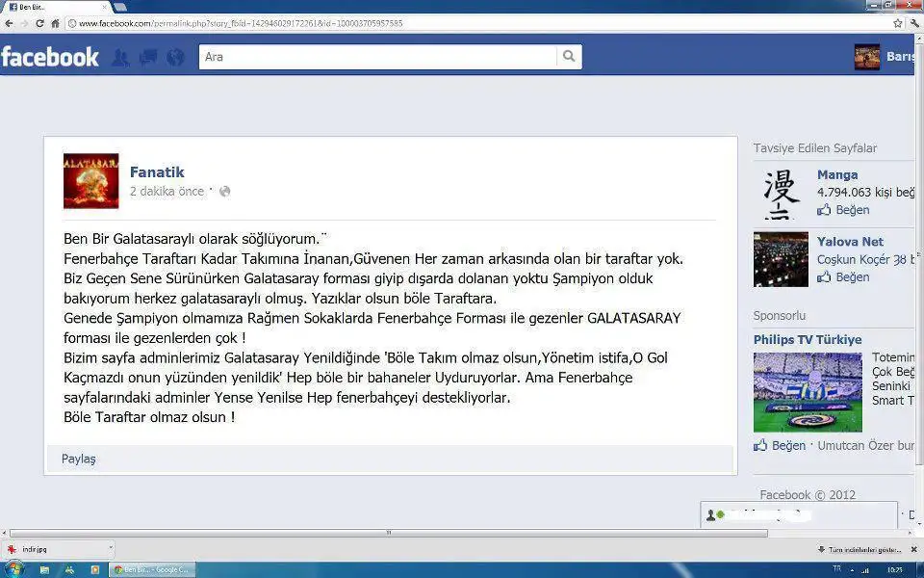Open the Yalova Net page link

coord(850,241)
